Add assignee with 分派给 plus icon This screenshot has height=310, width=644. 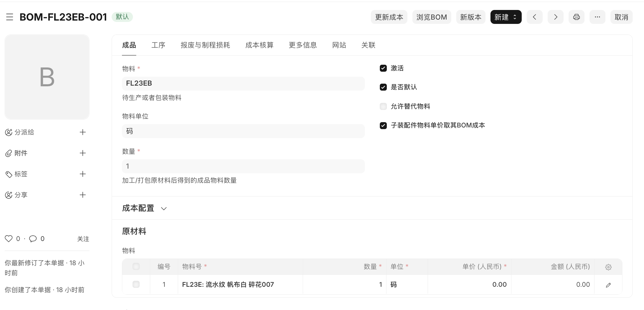83,132
